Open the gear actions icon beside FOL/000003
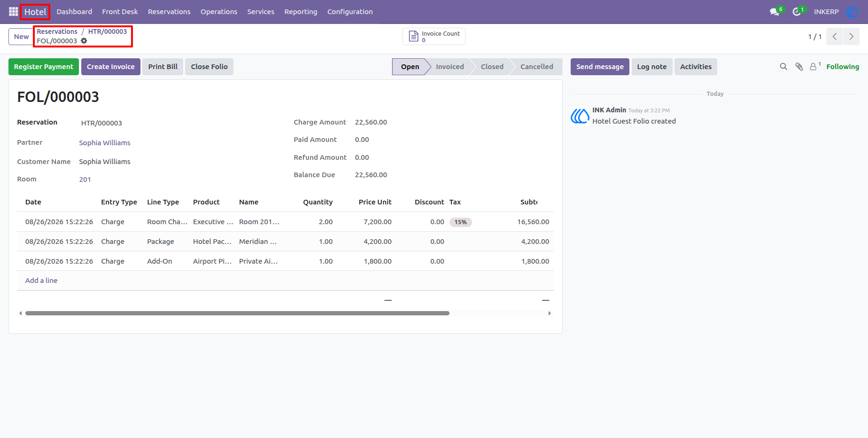This screenshot has height=438, width=868. coord(84,41)
